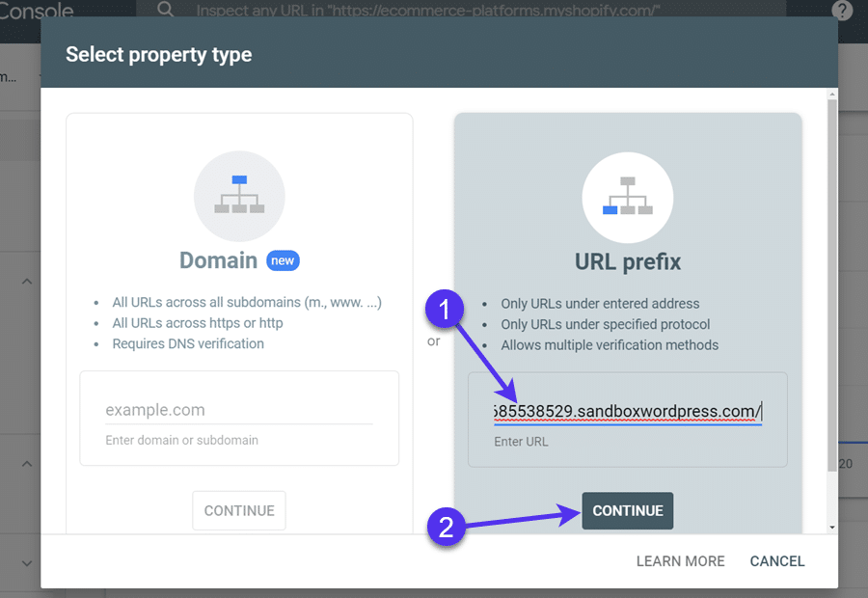This screenshot has width=868, height=598.
Task: Dismiss dialog with the CANCEL button
Action: click(776, 561)
